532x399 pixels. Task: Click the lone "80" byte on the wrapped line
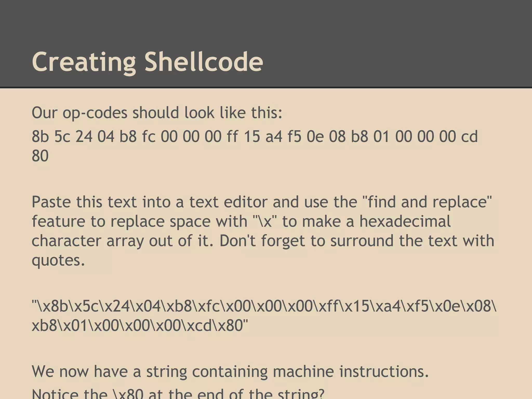click(40, 156)
